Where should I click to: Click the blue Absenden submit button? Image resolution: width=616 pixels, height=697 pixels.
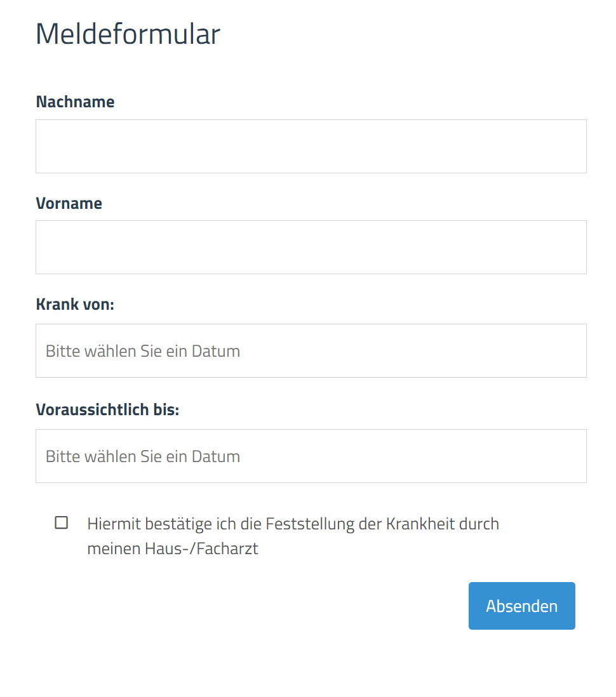[x=522, y=606]
